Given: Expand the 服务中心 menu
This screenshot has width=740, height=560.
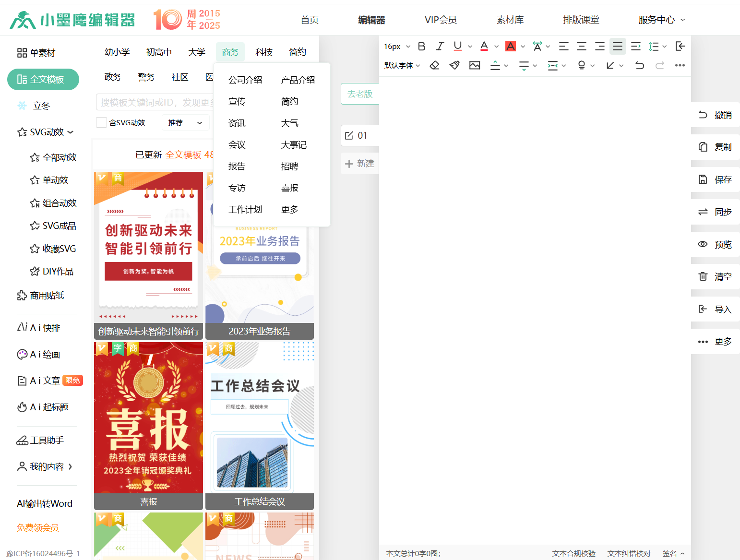Looking at the screenshot, I should pyautogui.click(x=661, y=20).
